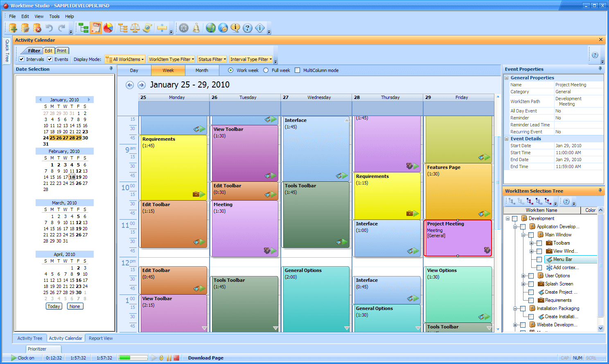
Task: Click the Today button under the calendars
Action: [x=54, y=306]
